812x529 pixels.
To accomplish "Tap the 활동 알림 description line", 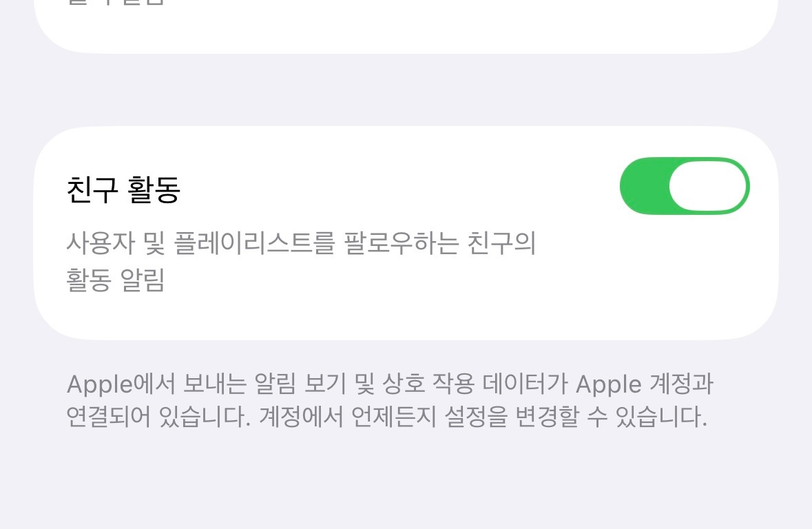I will coord(116,280).
